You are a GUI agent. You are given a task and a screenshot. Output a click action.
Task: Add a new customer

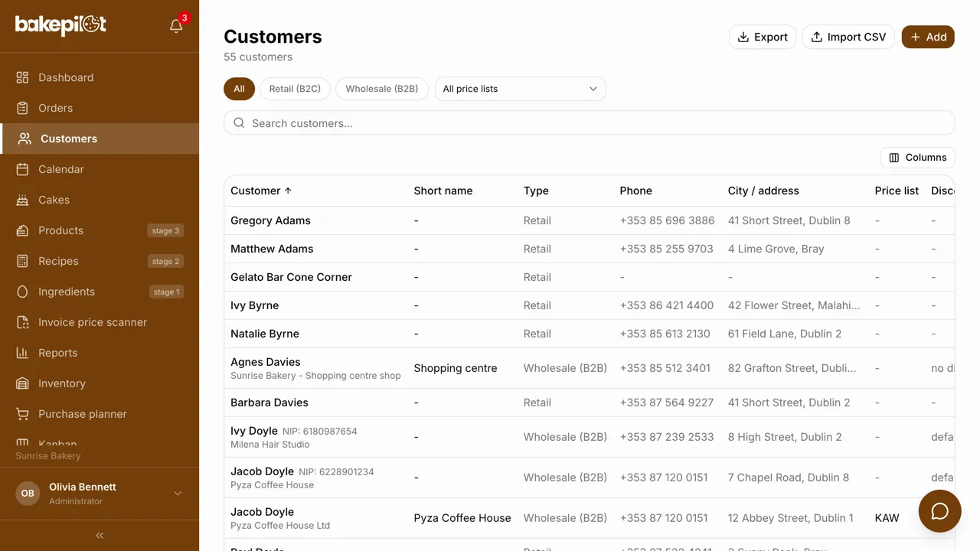click(928, 37)
